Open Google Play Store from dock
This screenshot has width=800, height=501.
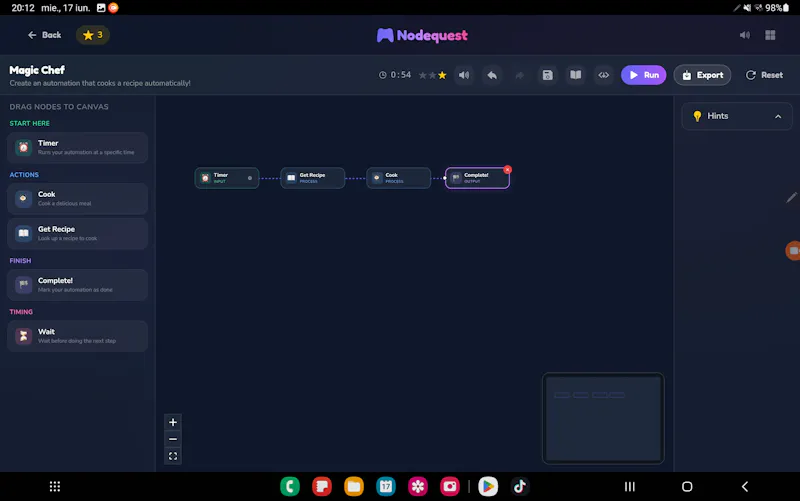(488, 487)
